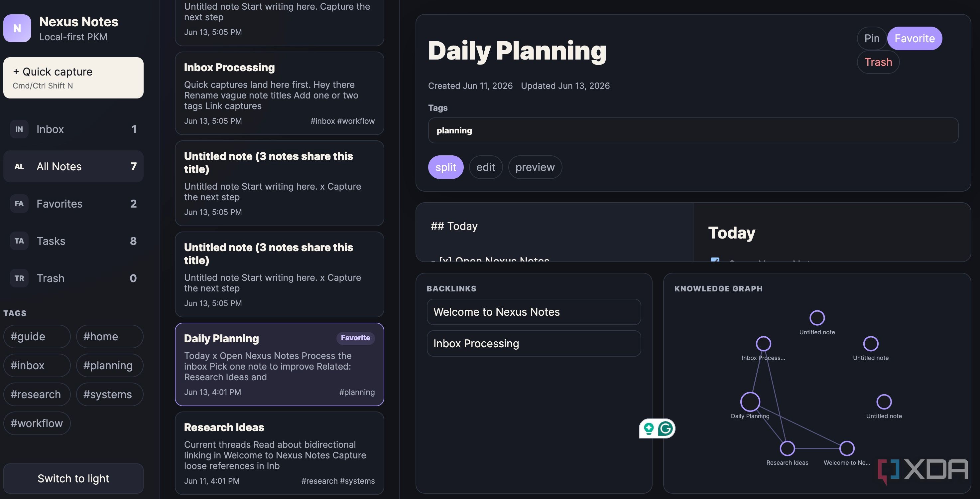Screen dimensions: 980x499
Task: Click the Nexus Notes N logo icon
Action: pos(17,28)
